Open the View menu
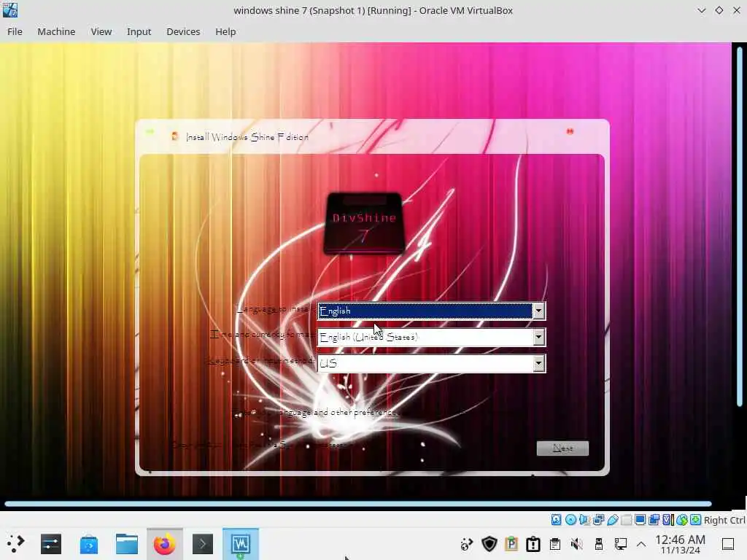This screenshot has width=747, height=560. pos(101,31)
